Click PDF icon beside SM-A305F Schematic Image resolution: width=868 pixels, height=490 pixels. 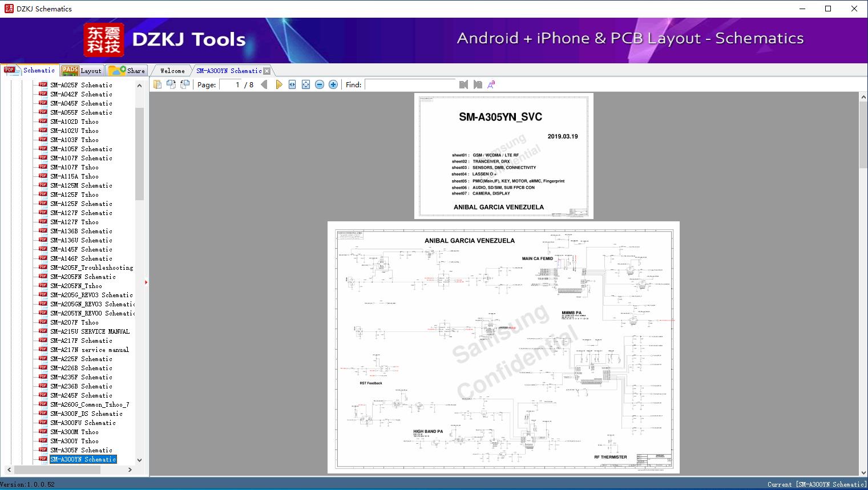pyautogui.click(x=43, y=449)
